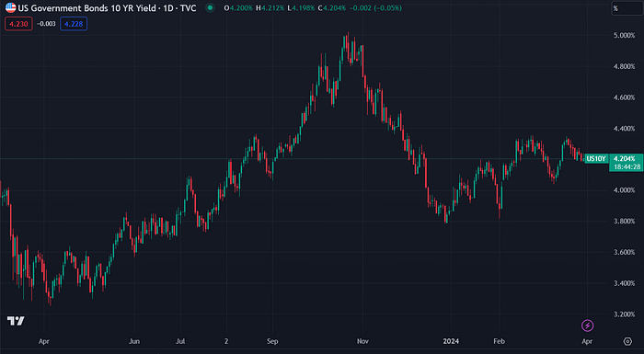Image resolution: width=644 pixels, height=354 pixels.
Task: Click the -0.002 (-0.05%) change value
Action: [x=375, y=8]
